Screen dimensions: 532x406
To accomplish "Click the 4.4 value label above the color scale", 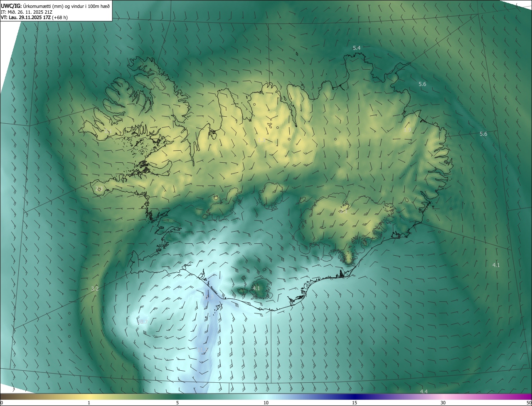I will tap(424, 391).
